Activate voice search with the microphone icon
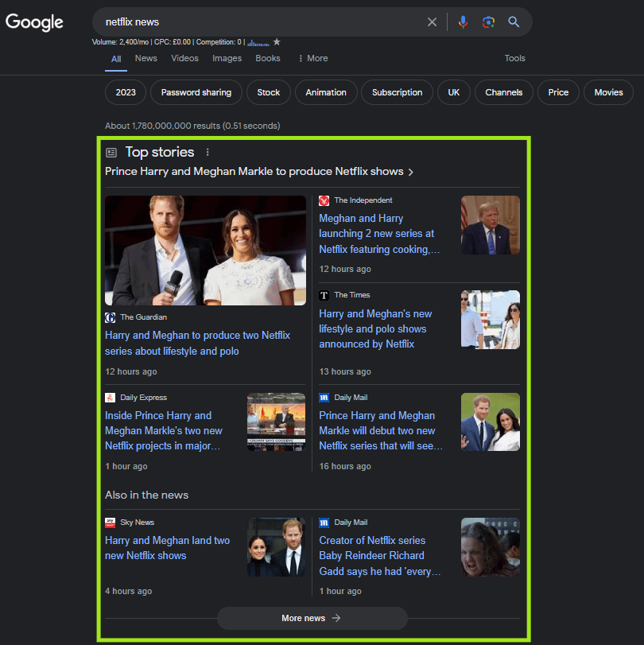 point(463,22)
